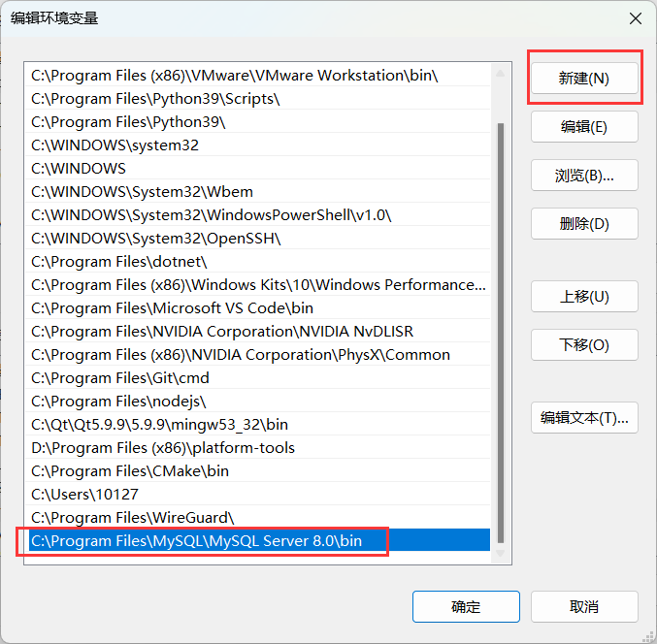This screenshot has height=644, width=657.
Task: Select the WireGuard path entry
Action: (133, 518)
